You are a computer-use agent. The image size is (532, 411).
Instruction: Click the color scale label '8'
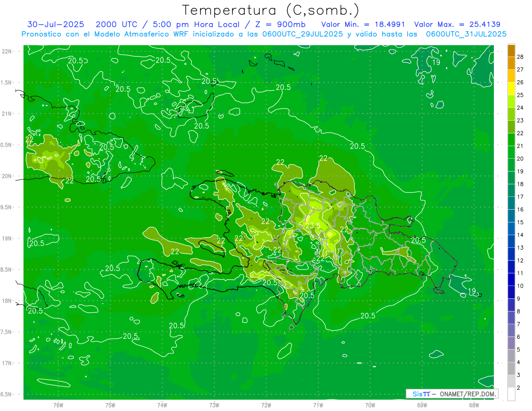[x=519, y=311]
